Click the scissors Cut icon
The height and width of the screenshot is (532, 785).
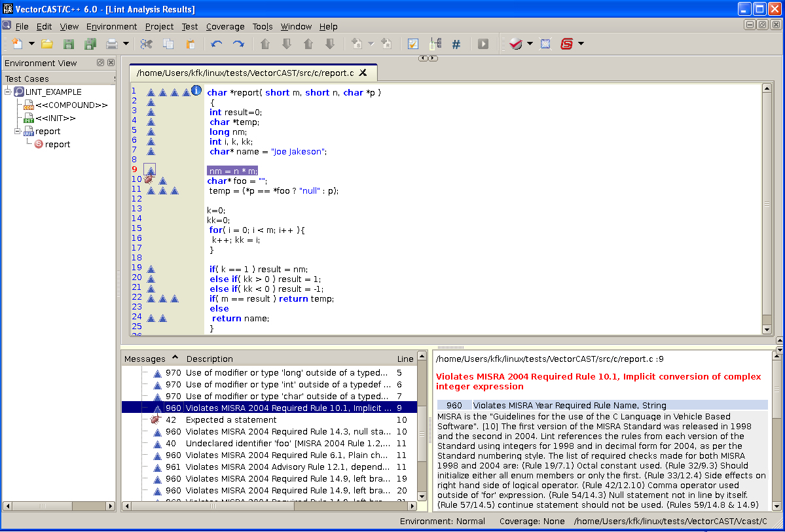[146, 44]
